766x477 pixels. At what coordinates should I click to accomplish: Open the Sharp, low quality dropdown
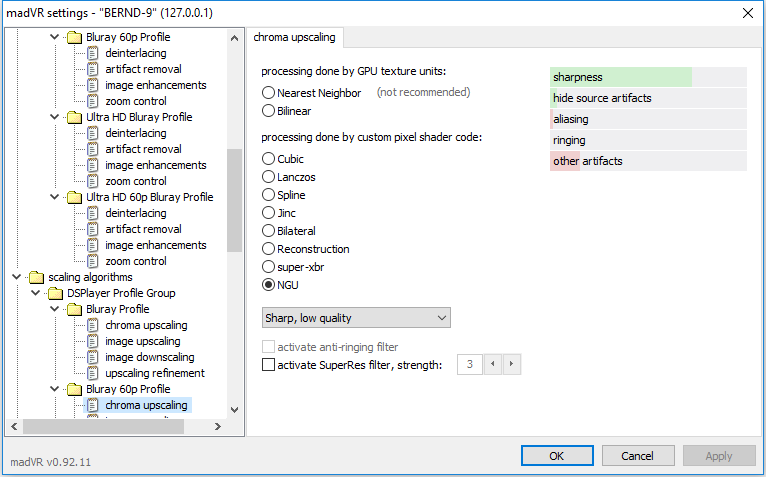click(356, 318)
